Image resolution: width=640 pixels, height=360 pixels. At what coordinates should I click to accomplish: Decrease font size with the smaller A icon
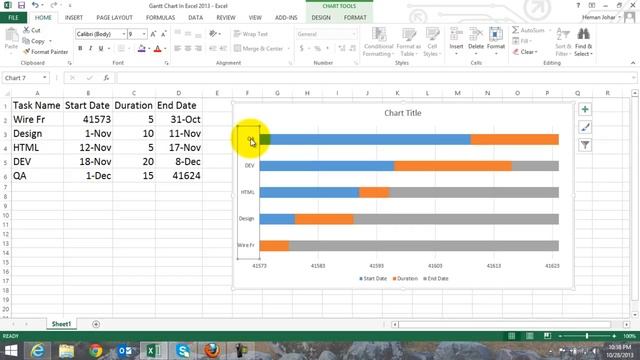tap(163, 34)
